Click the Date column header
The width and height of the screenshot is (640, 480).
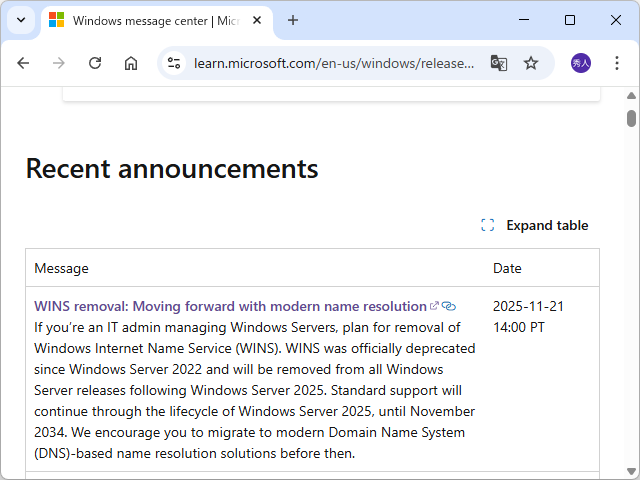[x=507, y=268]
